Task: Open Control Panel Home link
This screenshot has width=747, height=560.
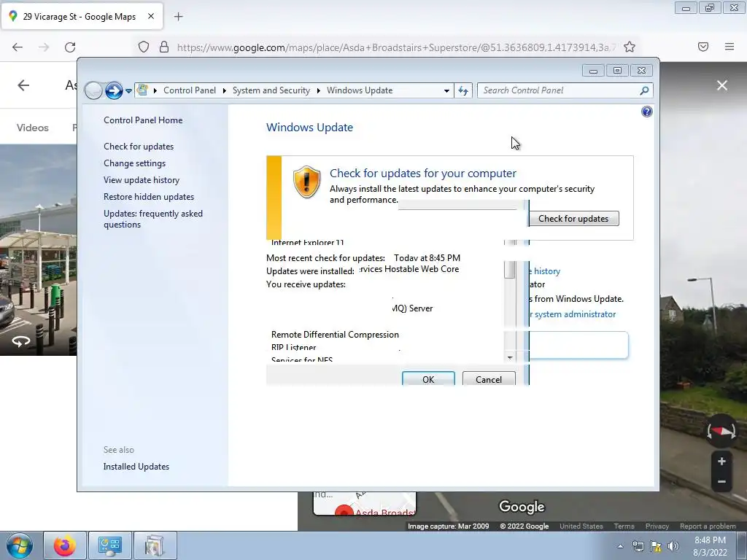Action: (143, 120)
